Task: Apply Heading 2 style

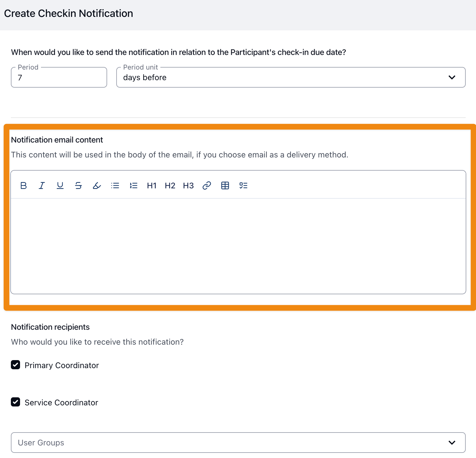Action: tap(170, 185)
